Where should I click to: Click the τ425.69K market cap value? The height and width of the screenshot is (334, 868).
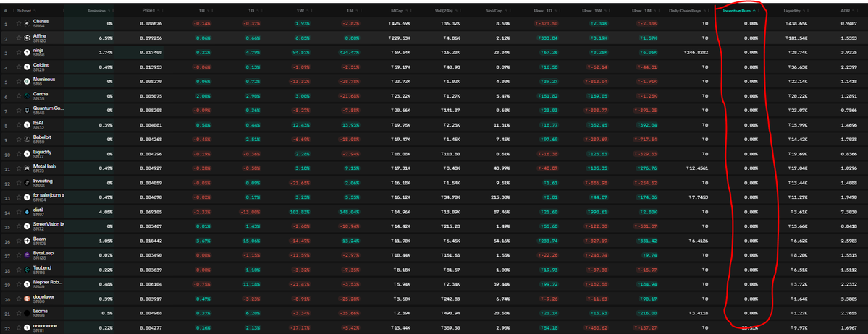398,23
